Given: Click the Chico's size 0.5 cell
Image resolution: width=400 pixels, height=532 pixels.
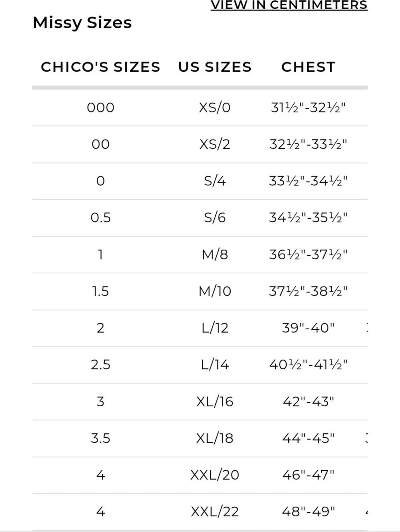Looking at the screenshot, I should click(100, 218).
